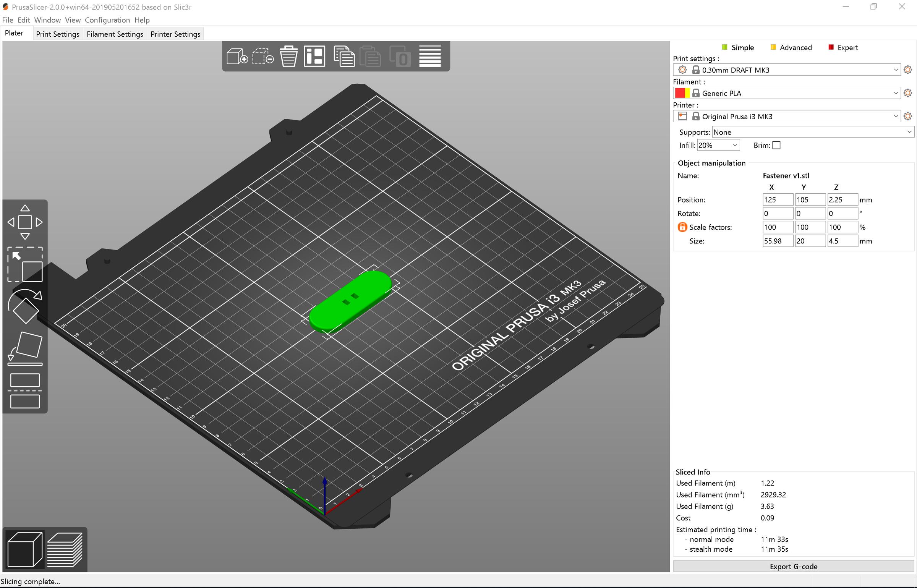Copy the selected object using the copy icon

[344, 56]
